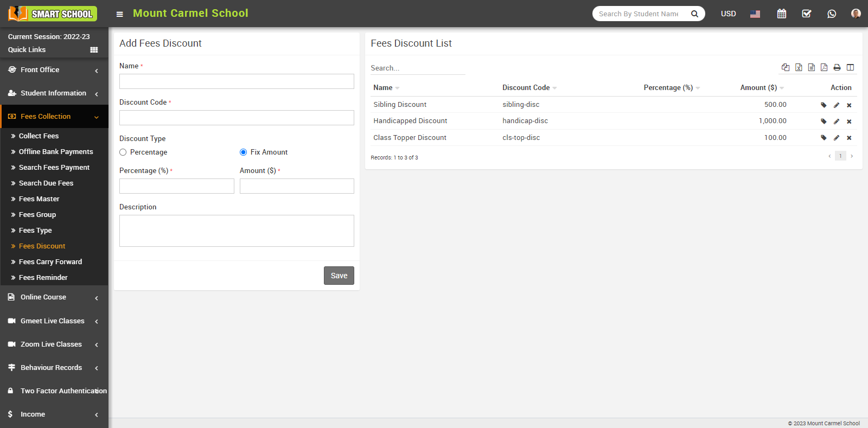Click the copy icon above the discount table
The width and height of the screenshot is (868, 428).
[786, 67]
